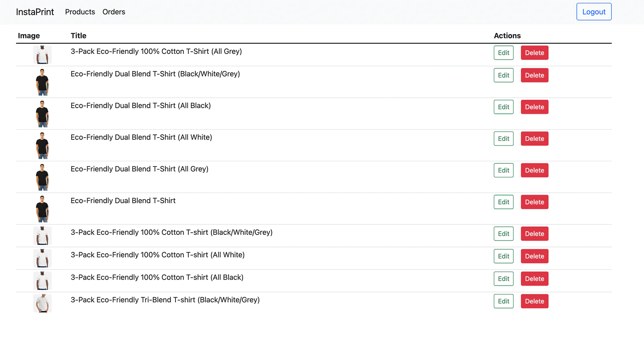Edit Dual Blend T-Shirt (Black/White/Grey)
This screenshot has height=362, width=644.
(504, 75)
